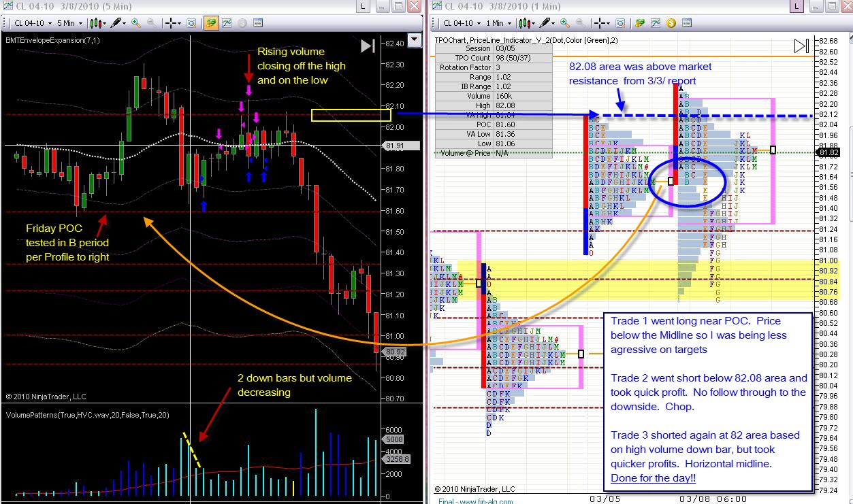Image resolution: width=853 pixels, height=504 pixels.
Task: Open cross hair pointer dropdown in 1 Min chart
Action: pos(602,23)
